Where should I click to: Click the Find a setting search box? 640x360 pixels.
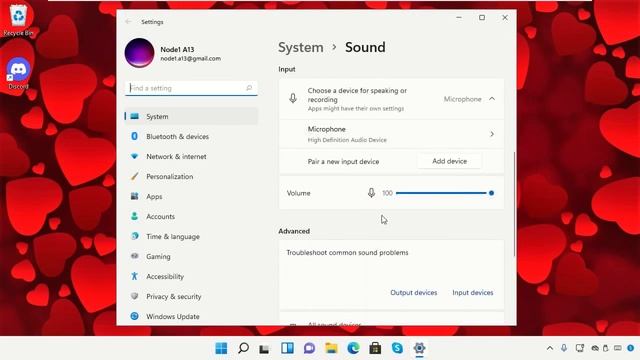pyautogui.click(x=191, y=88)
